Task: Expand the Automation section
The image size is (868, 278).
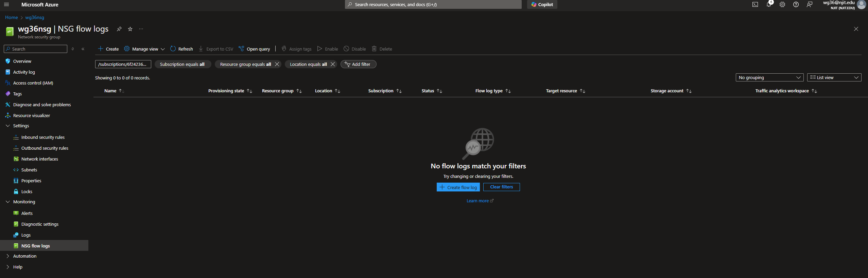Action: tap(8, 256)
